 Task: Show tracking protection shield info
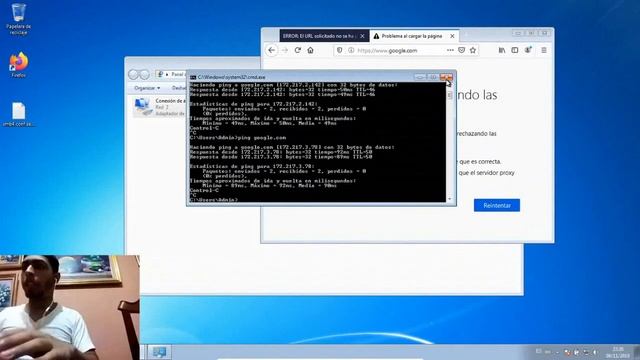pyautogui.click(x=340, y=50)
